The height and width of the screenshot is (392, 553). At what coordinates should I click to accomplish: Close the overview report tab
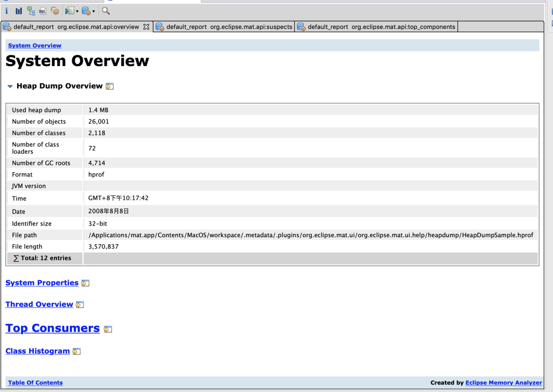[x=146, y=27]
